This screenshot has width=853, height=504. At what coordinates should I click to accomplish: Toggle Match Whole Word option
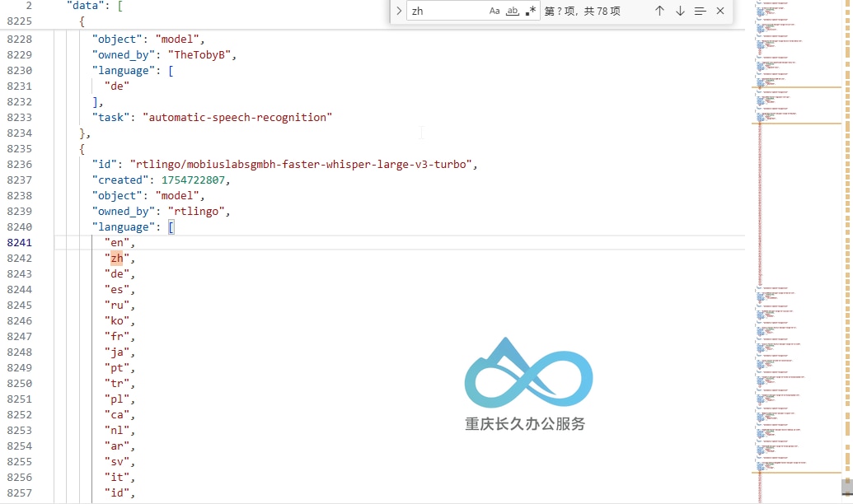tap(513, 11)
